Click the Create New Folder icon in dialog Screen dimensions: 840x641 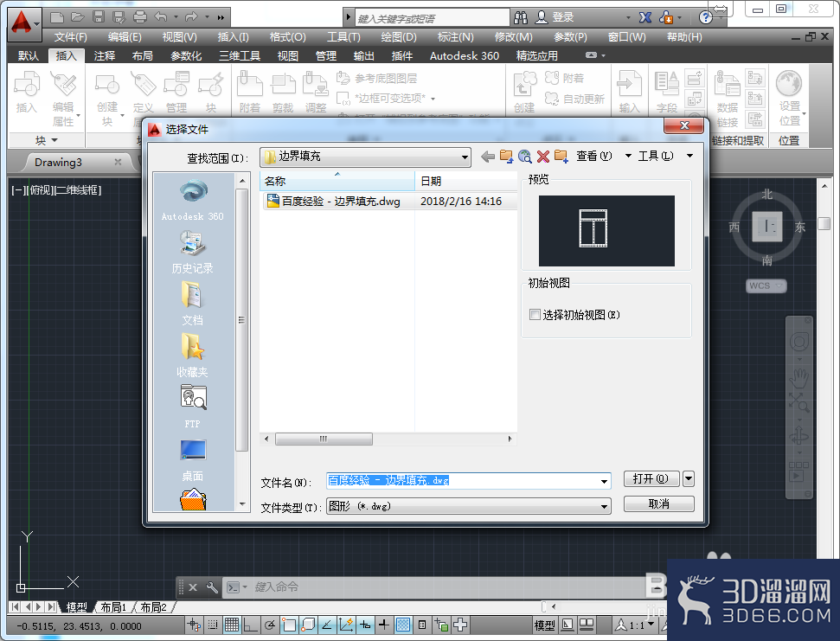(x=561, y=157)
